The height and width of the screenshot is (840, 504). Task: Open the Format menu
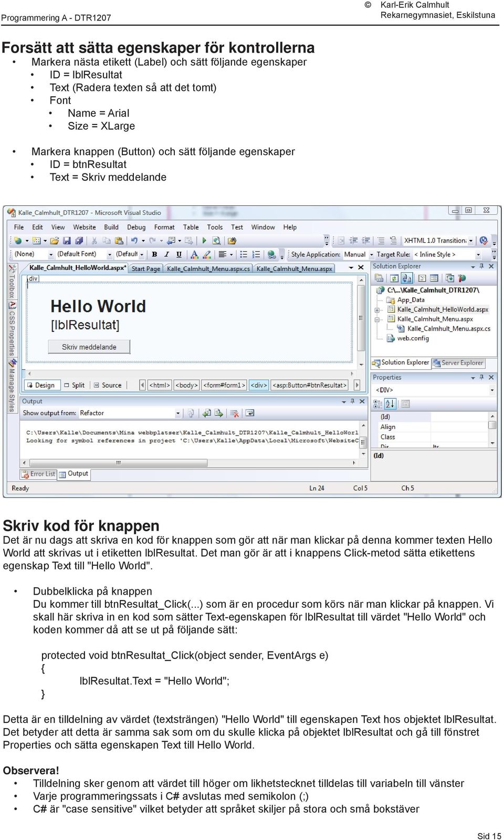coord(164,227)
